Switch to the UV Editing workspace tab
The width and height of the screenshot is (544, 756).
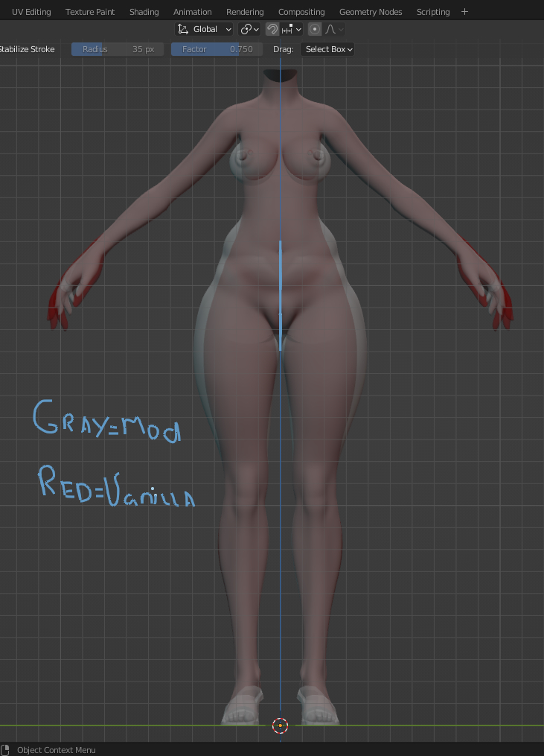click(31, 12)
